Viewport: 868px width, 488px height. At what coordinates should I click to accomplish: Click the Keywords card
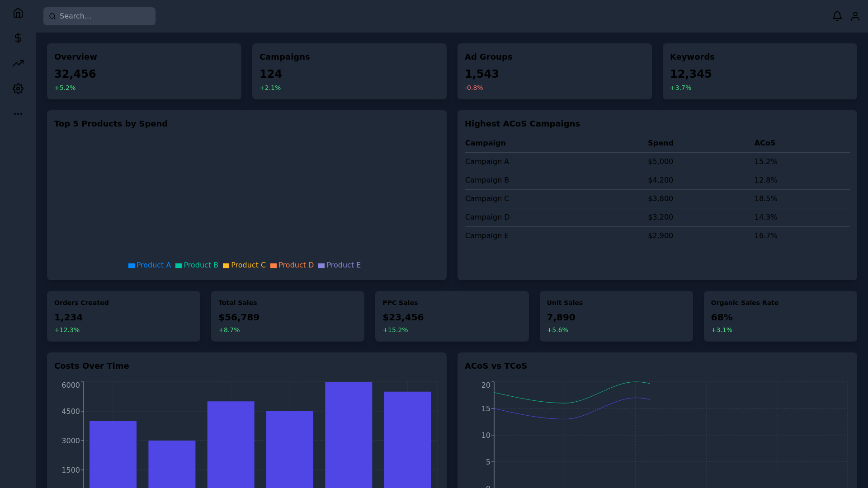point(759,71)
